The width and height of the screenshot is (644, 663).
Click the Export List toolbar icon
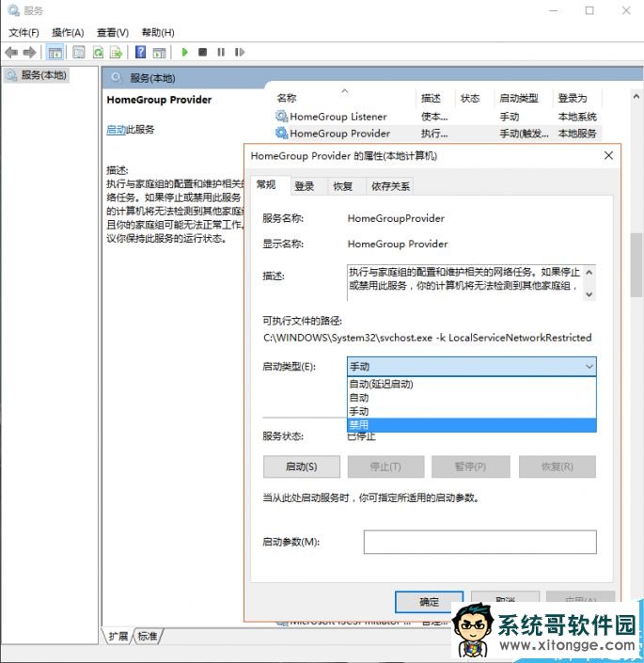[x=116, y=53]
